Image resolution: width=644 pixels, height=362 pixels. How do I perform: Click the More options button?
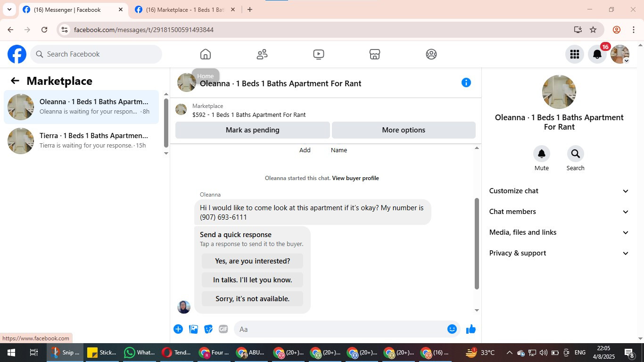coord(404,130)
